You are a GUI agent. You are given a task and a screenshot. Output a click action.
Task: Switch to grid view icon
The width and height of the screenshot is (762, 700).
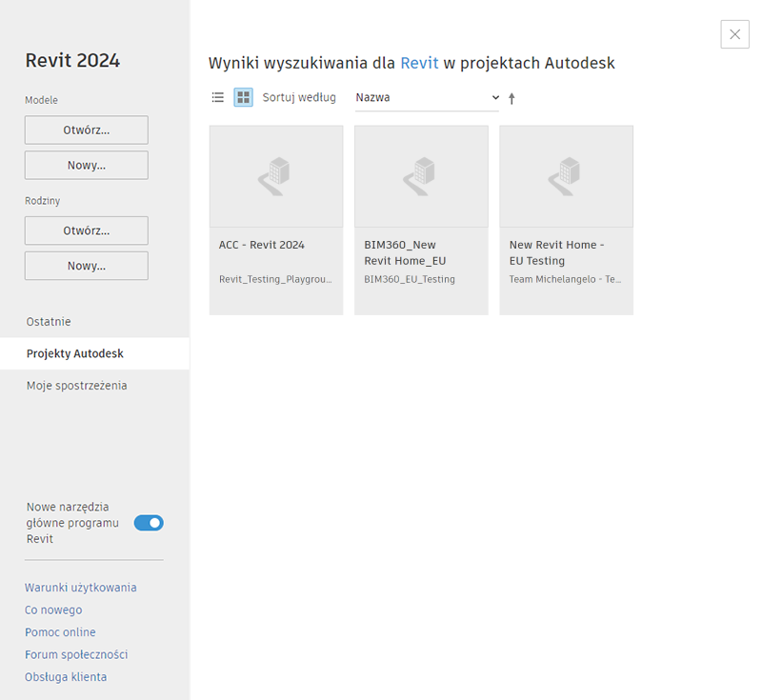click(244, 98)
